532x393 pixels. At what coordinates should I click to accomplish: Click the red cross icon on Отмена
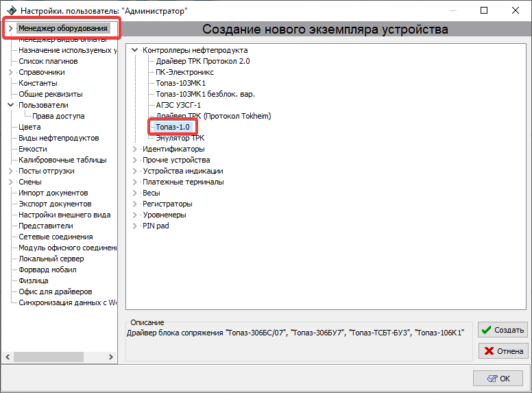489,351
